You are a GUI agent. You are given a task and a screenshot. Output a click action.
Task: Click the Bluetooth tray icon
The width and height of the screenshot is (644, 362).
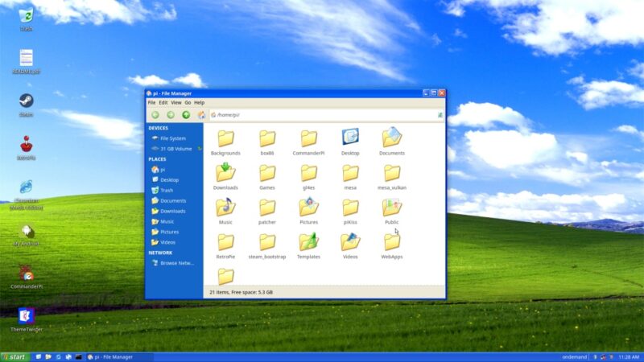tap(595, 357)
